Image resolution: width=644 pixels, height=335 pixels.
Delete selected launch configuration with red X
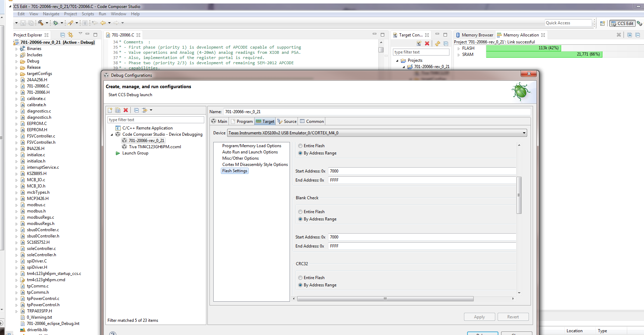[x=126, y=110]
